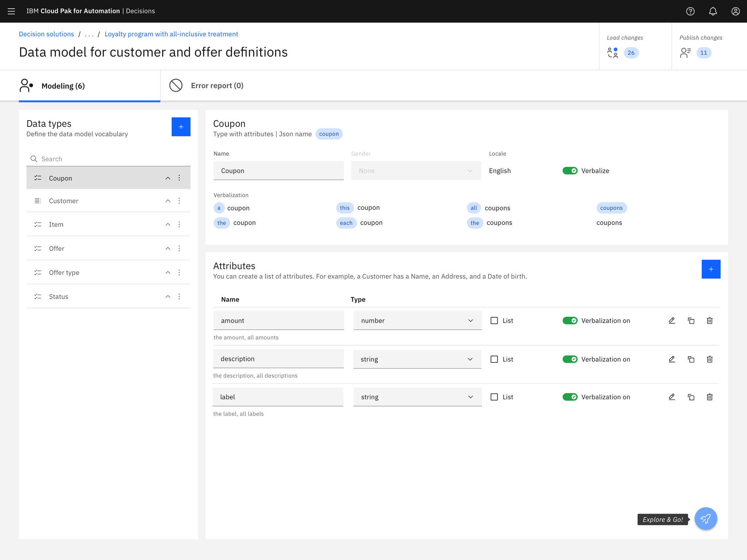Duplicate the description attribute with the copy icon
This screenshot has width=747, height=560.
[691, 359]
